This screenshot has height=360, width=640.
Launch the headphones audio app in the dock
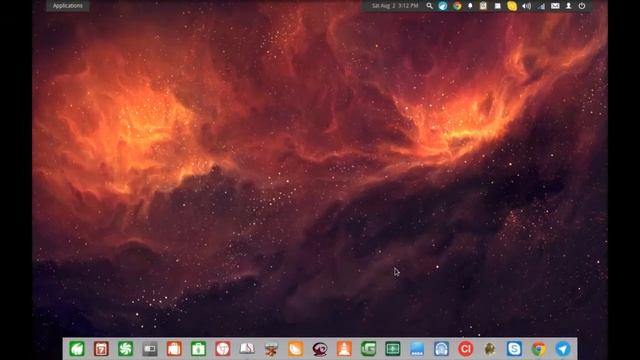click(x=441, y=349)
